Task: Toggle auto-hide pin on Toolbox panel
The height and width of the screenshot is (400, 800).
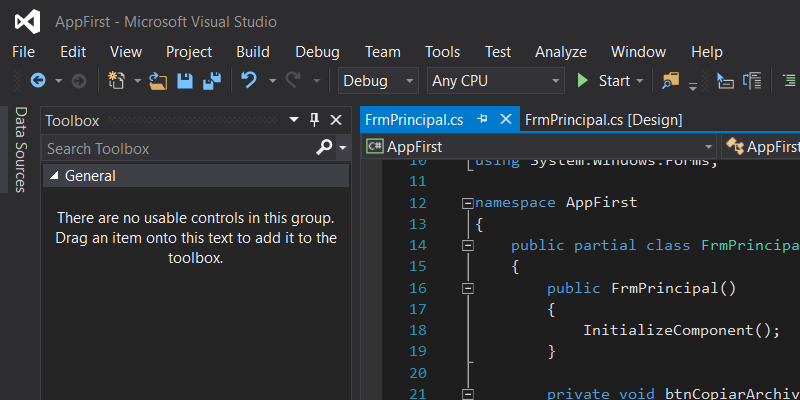Action: [x=314, y=120]
